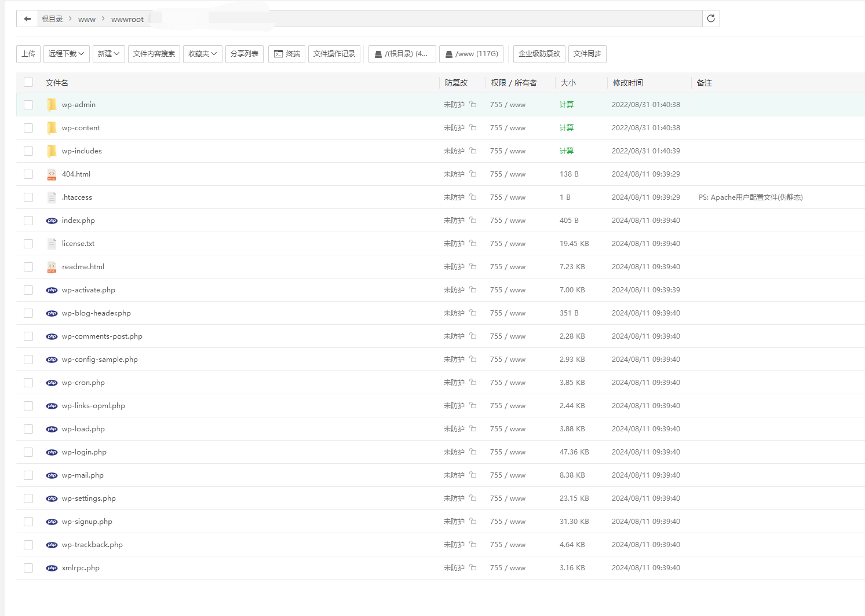Click the PHP icon of index.php

pos(52,221)
